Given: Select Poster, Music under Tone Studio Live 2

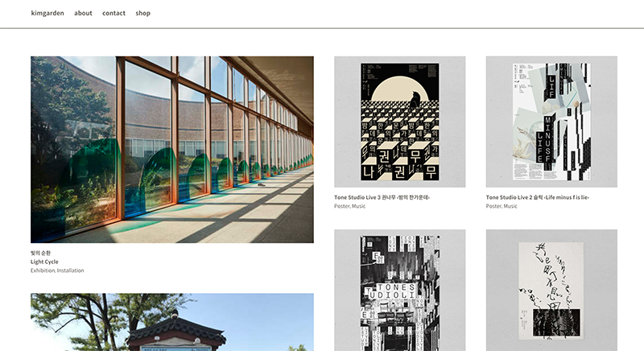Looking at the screenshot, I should click(502, 206).
